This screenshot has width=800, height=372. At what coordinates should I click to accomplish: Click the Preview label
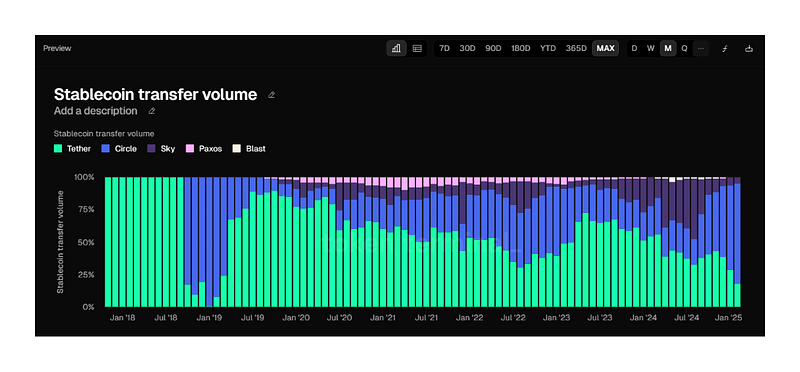click(57, 48)
